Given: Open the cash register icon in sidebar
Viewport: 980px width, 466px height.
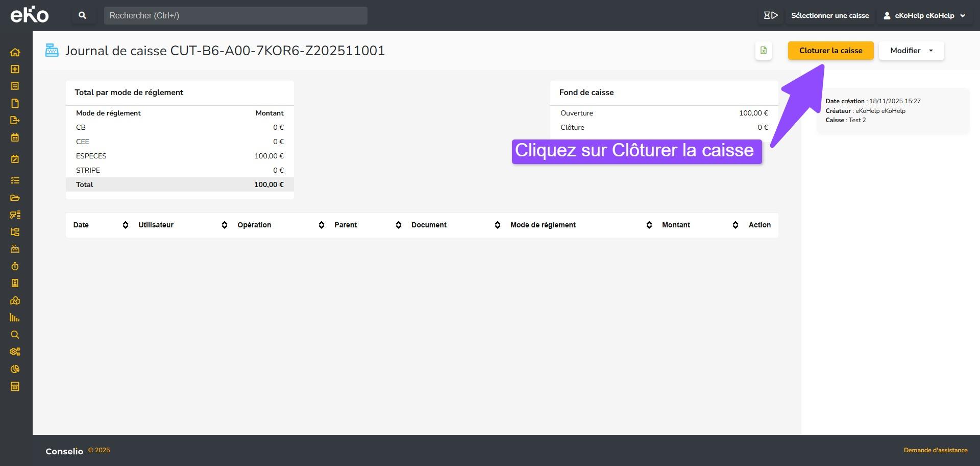Looking at the screenshot, I should click(x=15, y=249).
